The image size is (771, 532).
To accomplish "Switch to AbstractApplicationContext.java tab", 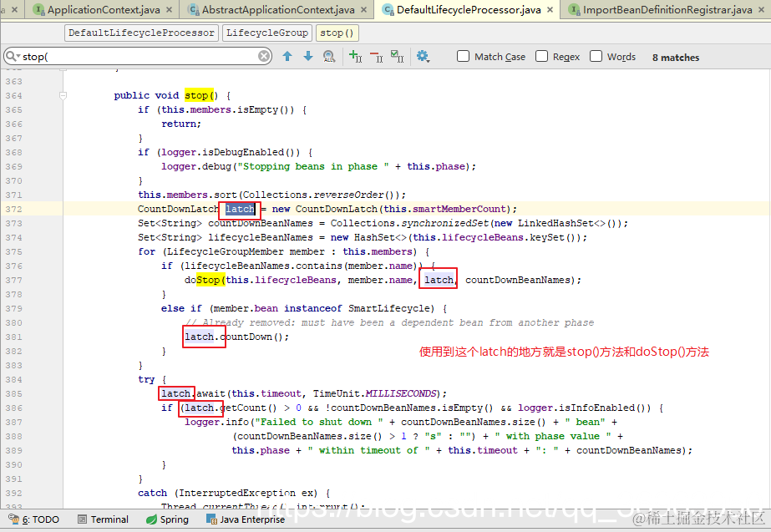I will (278, 9).
